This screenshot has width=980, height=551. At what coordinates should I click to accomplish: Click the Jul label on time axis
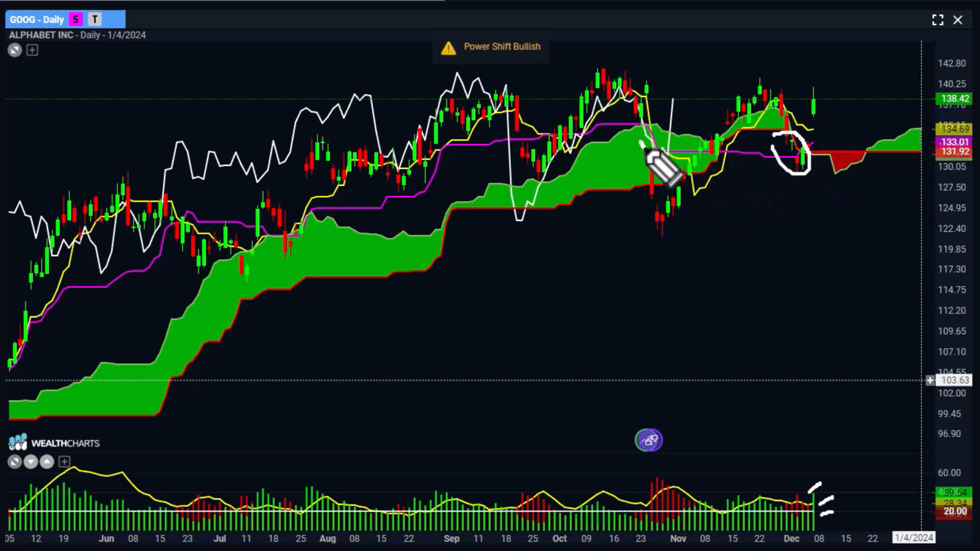tap(219, 538)
